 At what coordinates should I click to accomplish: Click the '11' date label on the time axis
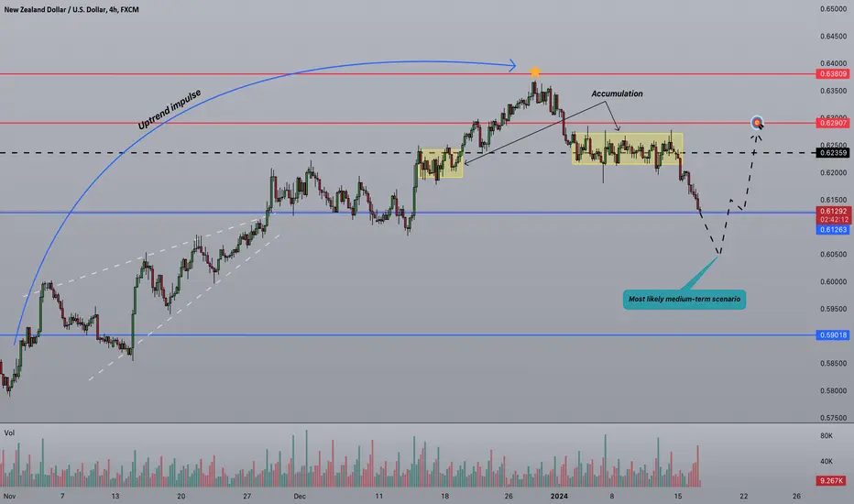[378, 497]
